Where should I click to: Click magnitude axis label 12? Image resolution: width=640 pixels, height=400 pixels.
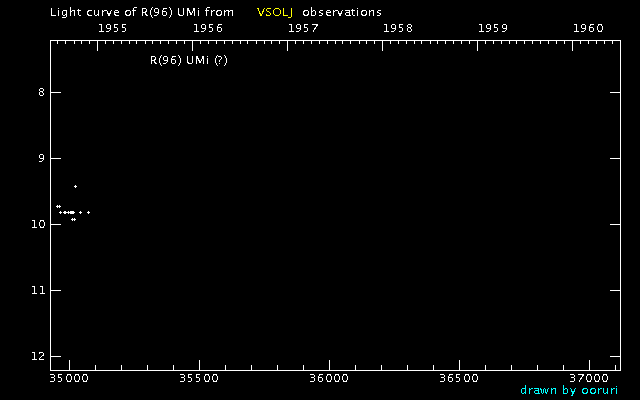(38, 356)
